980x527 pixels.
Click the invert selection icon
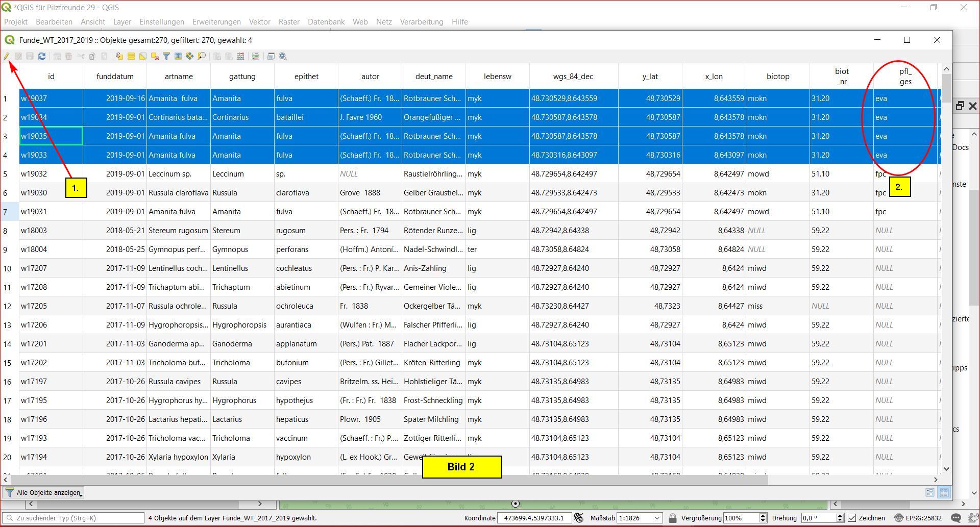[x=143, y=56]
